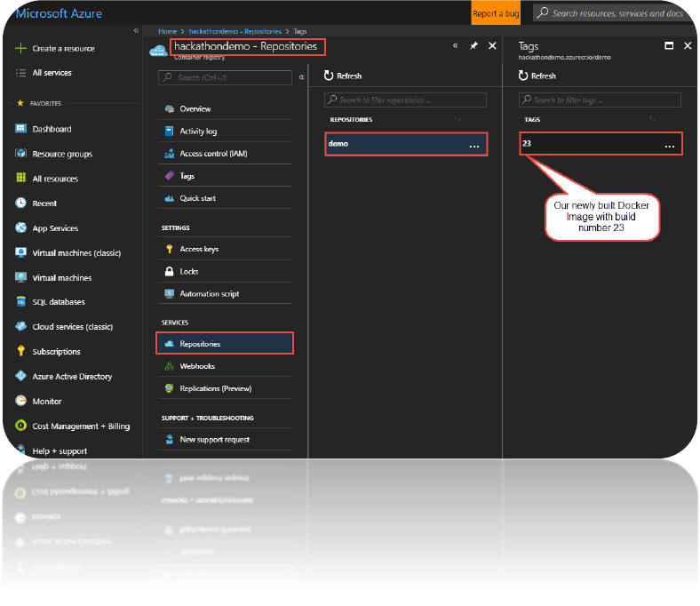This screenshot has height=606, width=700.
Task: Open Virtual machines in favorites
Action: [x=61, y=278]
